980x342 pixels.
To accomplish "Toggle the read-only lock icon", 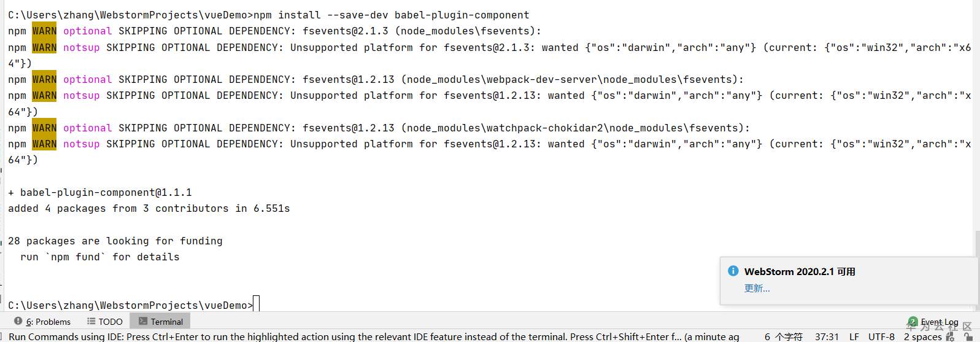I will (968, 336).
